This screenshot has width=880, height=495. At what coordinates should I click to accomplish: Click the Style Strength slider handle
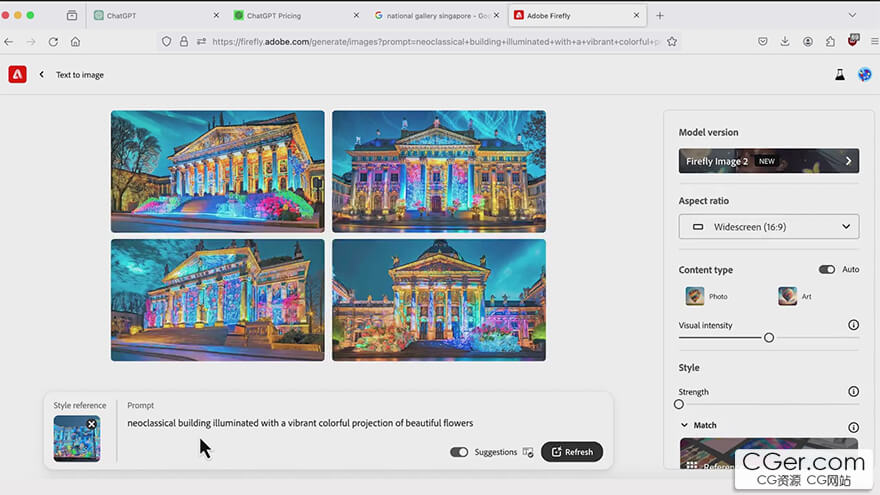click(679, 404)
